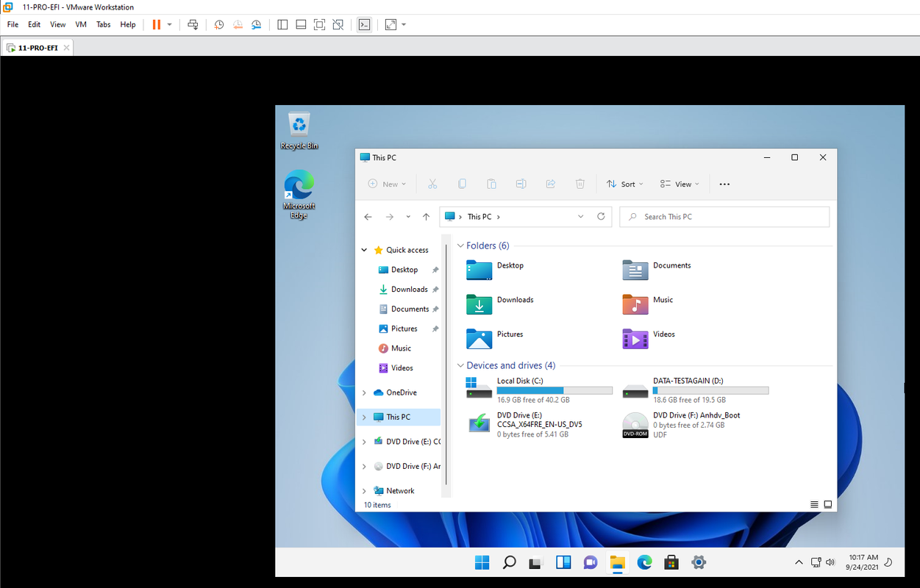Image resolution: width=920 pixels, height=588 pixels.
Task: Click the Delete trash can icon
Action: (x=580, y=184)
